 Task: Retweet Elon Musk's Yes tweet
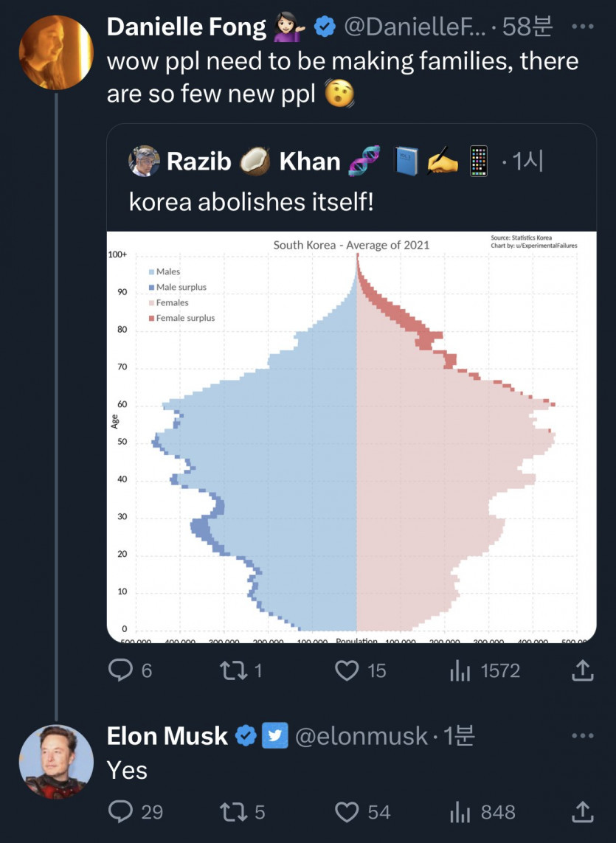click(233, 812)
